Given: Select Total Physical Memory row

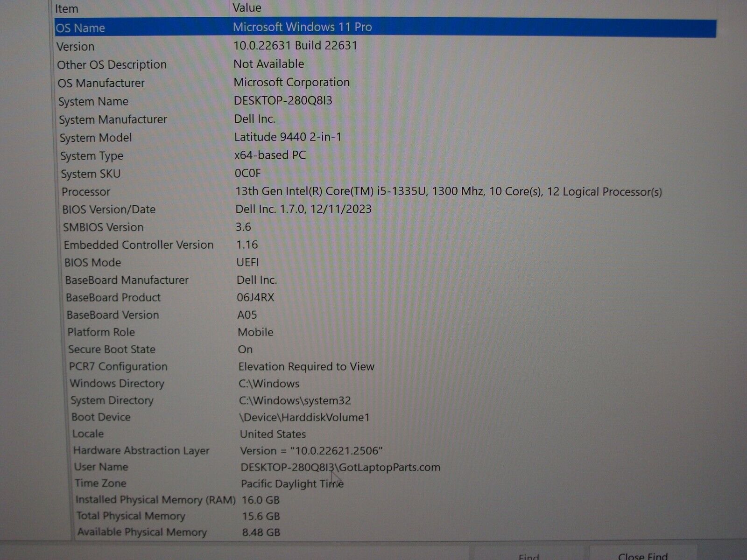Looking at the screenshot, I should click(131, 516).
